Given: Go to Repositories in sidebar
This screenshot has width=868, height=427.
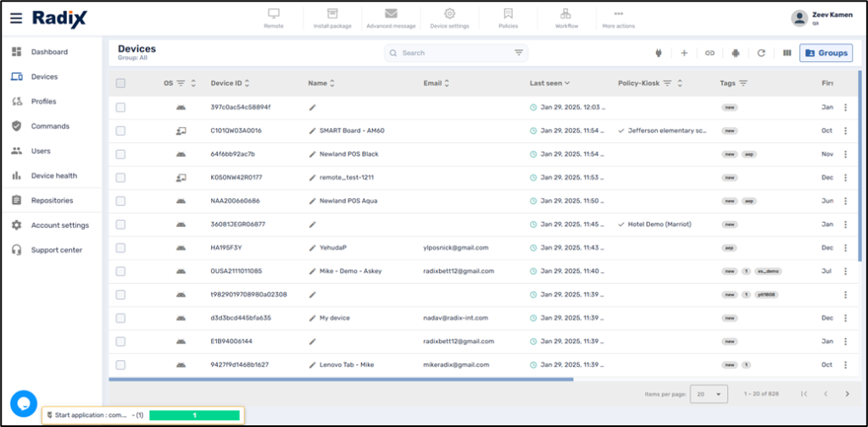Looking at the screenshot, I should 52,201.
